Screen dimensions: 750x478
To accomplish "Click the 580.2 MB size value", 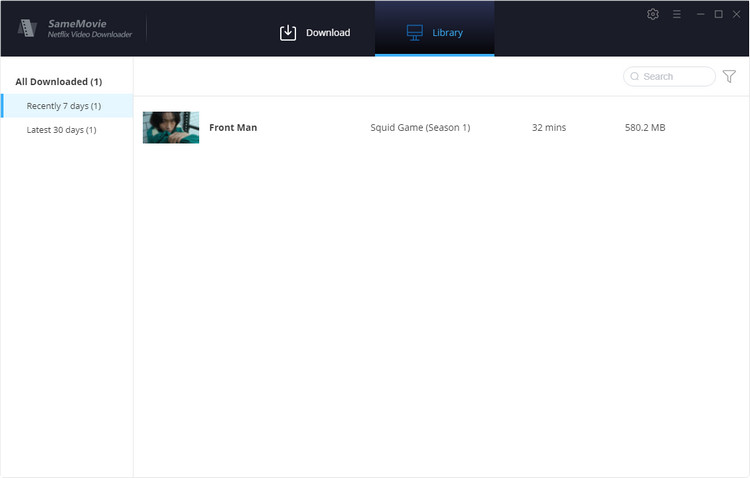I will click(645, 128).
